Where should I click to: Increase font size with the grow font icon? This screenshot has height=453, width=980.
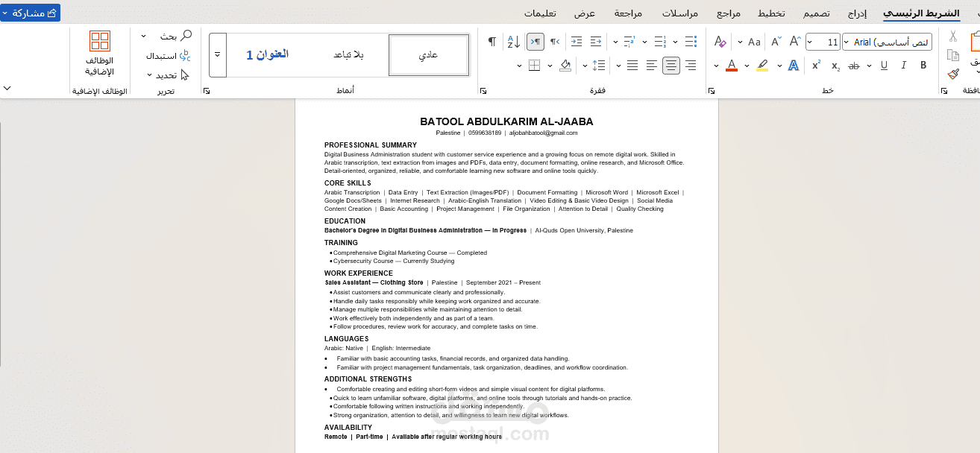795,42
